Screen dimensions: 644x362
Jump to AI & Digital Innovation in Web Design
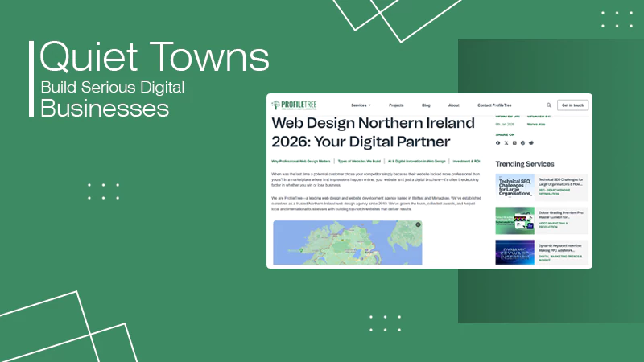pos(416,162)
